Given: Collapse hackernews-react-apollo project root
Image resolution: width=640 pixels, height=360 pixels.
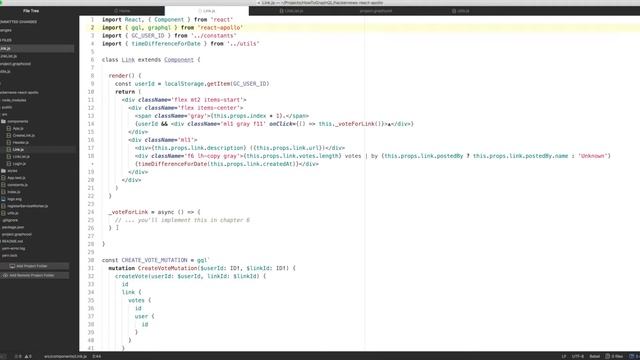Looking at the screenshot, I should 19,93.
